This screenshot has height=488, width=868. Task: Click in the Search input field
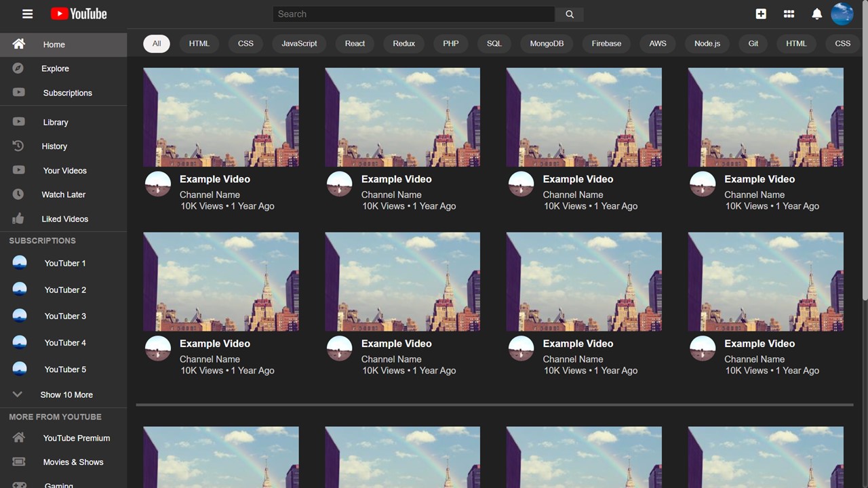tap(414, 14)
